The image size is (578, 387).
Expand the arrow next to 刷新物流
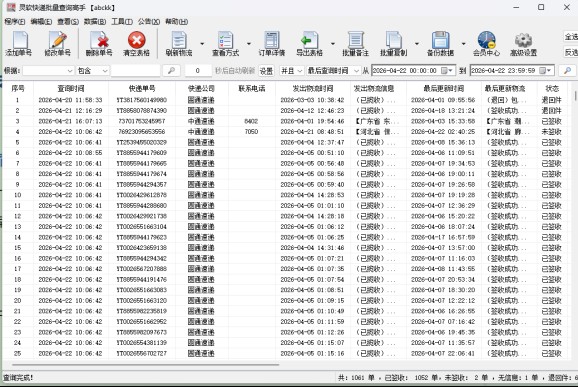(202, 43)
